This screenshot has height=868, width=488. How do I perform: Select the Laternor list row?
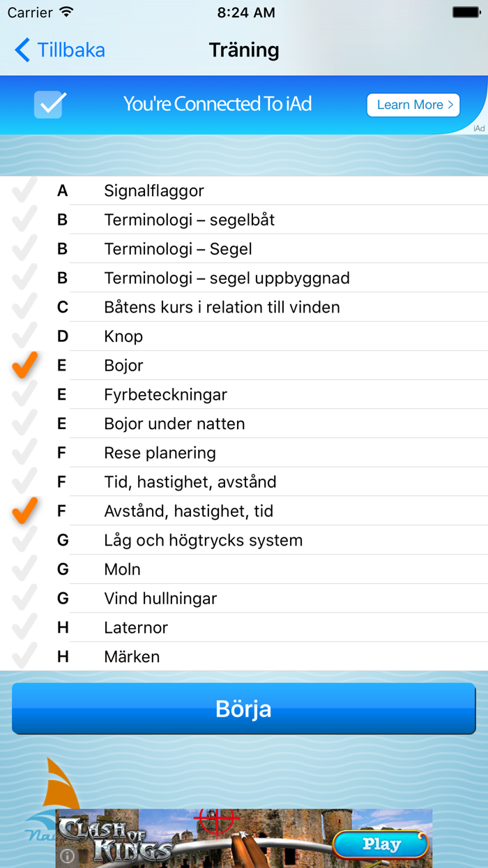click(x=244, y=627)
